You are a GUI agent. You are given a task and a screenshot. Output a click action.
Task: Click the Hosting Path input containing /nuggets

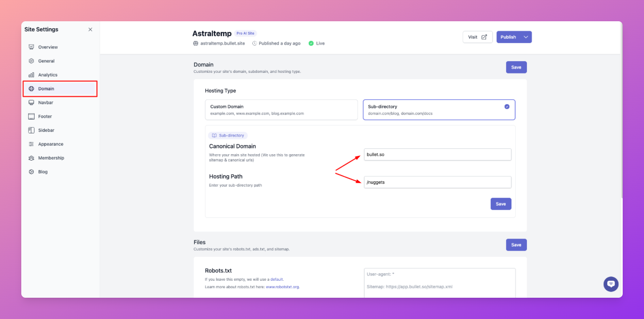pyautogui.click(x=437, y=182)
